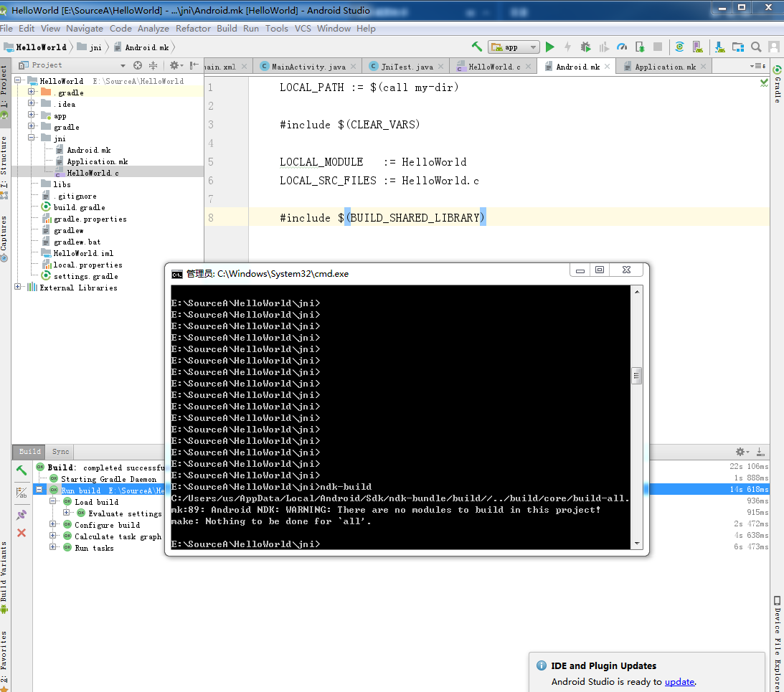Hide the Project panel with the hide icon
Screen dimensions: 784x692
[x=194, y=65]
